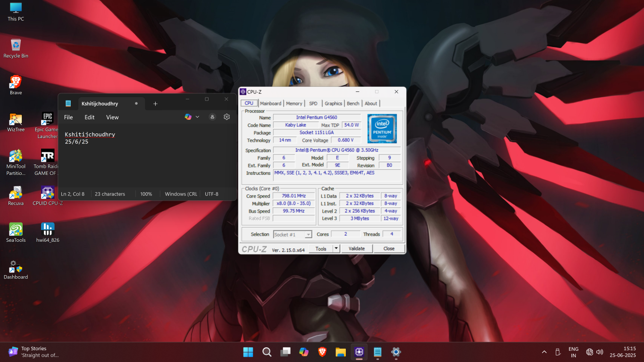Click Core Speed 798.01 MHz value
This screenshot has height=362, width=644.
coord(294,196)
